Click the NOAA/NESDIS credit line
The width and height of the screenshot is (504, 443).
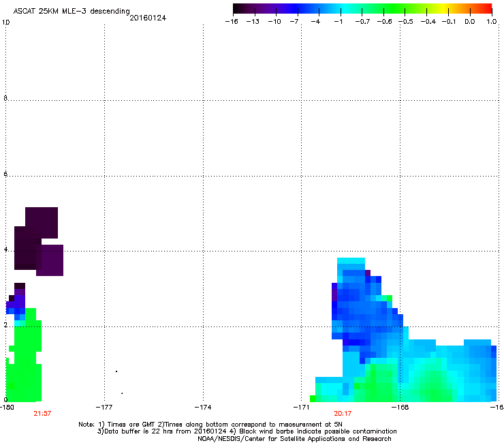coord(294,439)
